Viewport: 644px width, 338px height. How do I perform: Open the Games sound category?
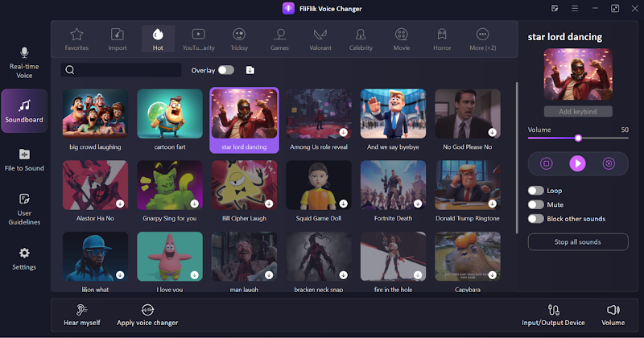click(x=279, y=39)
